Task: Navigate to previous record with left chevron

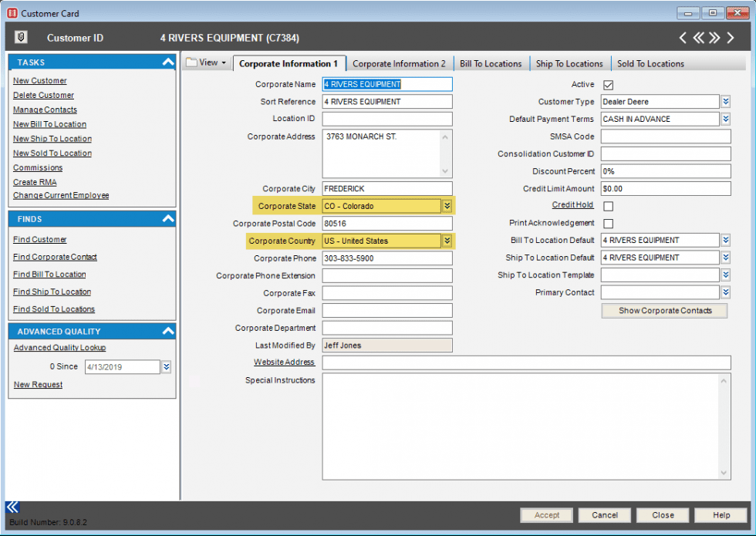Action: tap(682, 37)
